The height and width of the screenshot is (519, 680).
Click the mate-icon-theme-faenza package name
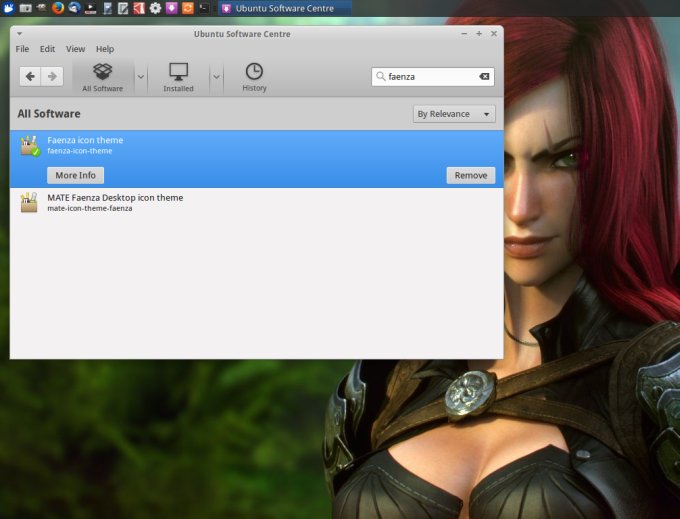click(x=90, y=209)
